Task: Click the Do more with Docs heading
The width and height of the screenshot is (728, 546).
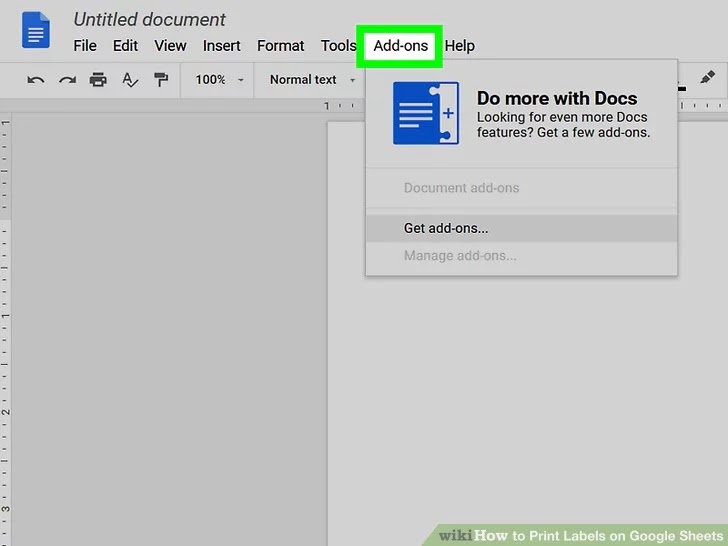Action: 557,98
